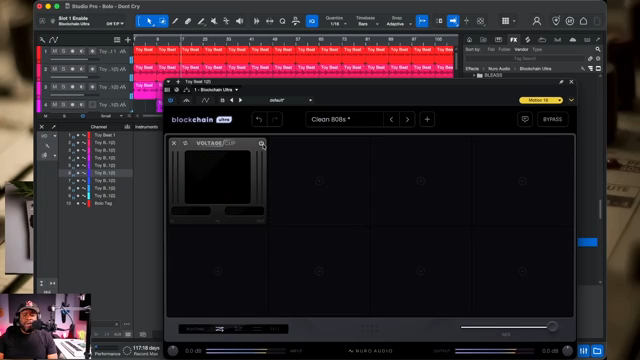Sort browser by Vendor
This screenshot has width=640, height=360.
point(521,49)
